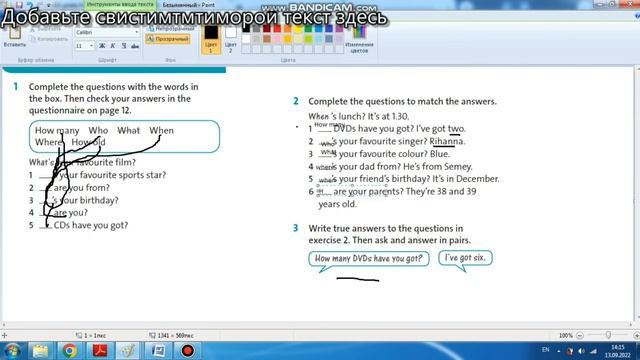Pick the yellow palette swatch in the top row

pyautogui.click(x=298, y=29)
